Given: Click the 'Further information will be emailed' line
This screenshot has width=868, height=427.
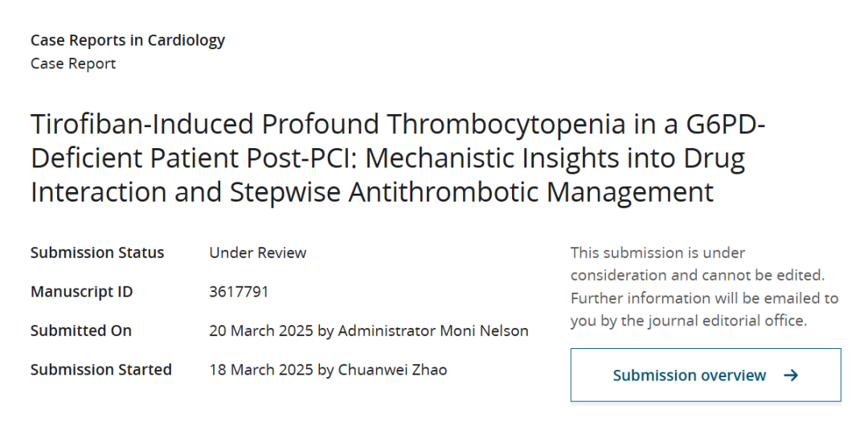Looking at the screenshot, I should point(704,298).
